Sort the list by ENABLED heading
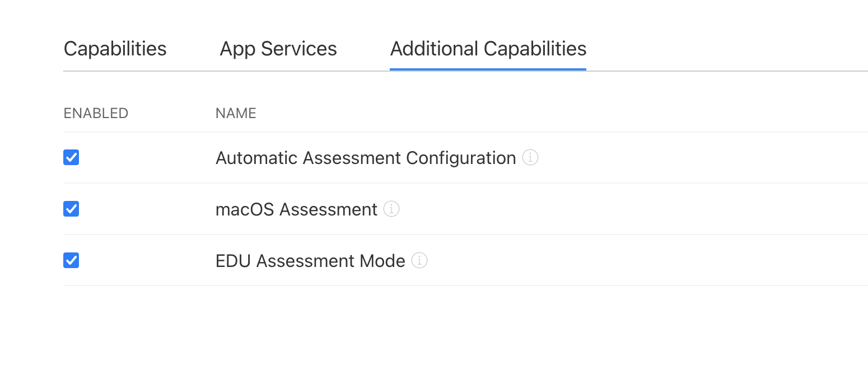 click(96, 114)
